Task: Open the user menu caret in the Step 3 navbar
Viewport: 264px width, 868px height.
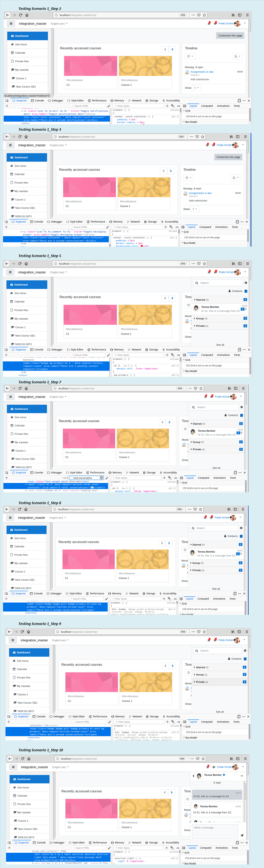Action: click(x=243, y=145)
